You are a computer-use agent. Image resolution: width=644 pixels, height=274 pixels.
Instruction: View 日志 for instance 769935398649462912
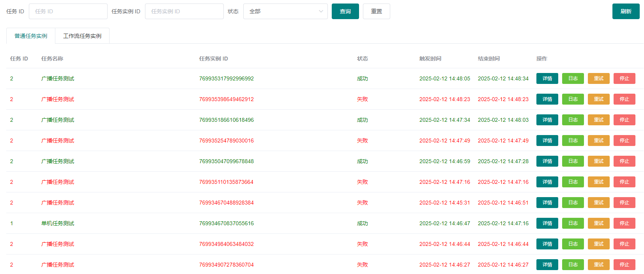573,99
